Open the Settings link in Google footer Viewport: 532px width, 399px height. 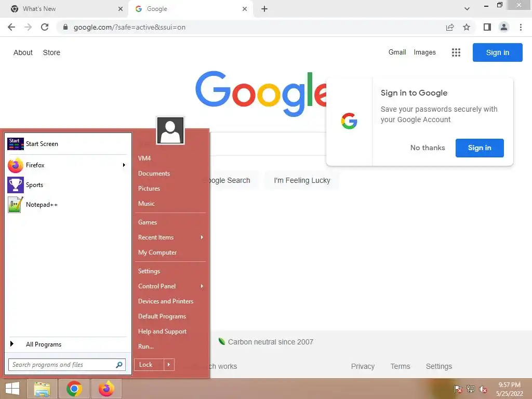pyautogui.click(x=438, y=366)
